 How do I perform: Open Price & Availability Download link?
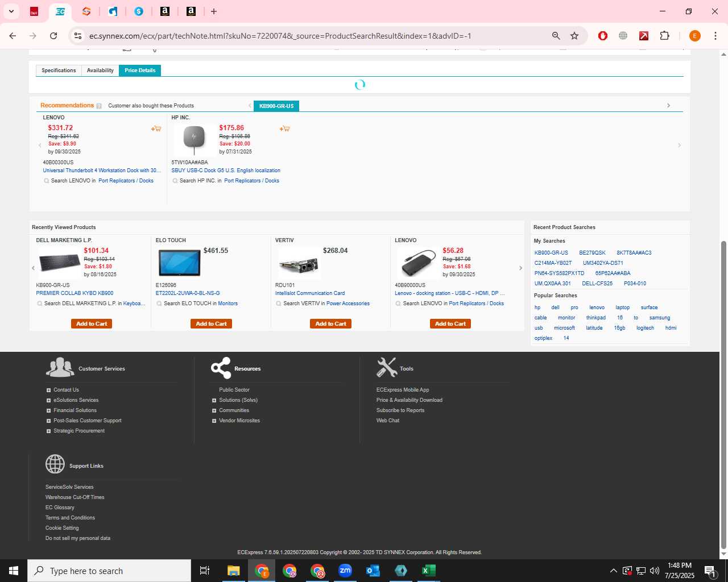click(x=409, y=400)
